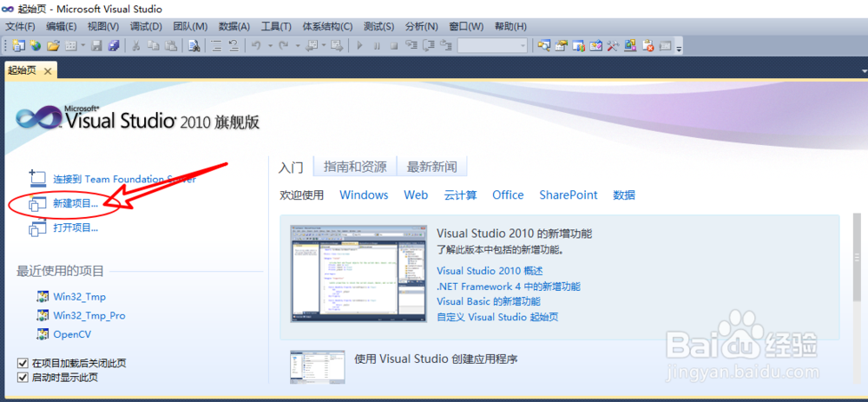Click the Step Out debug icon
Image resolution: width=868 pixels, height=402 pixels.
pyautogui.click(x=445, y=45)
